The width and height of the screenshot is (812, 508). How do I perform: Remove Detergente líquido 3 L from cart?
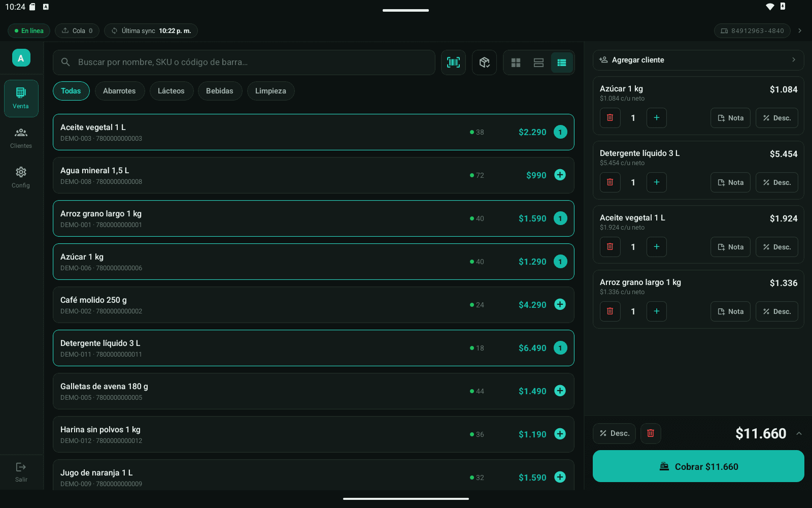[x=610, y=182]
